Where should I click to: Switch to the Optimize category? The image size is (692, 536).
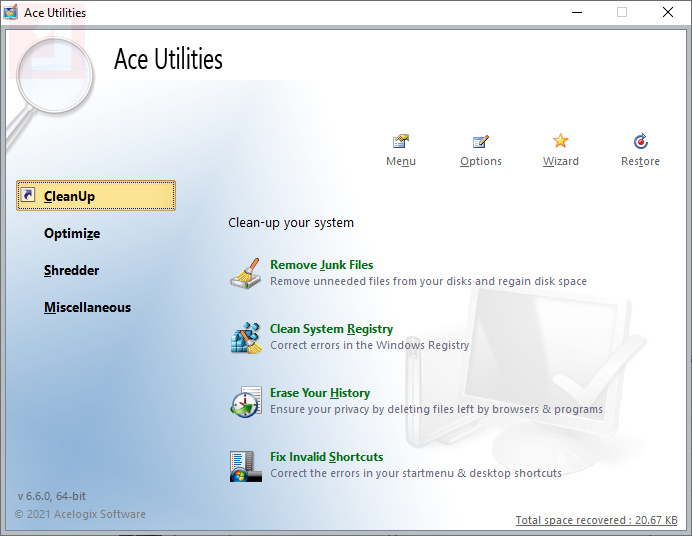(72, 233)
